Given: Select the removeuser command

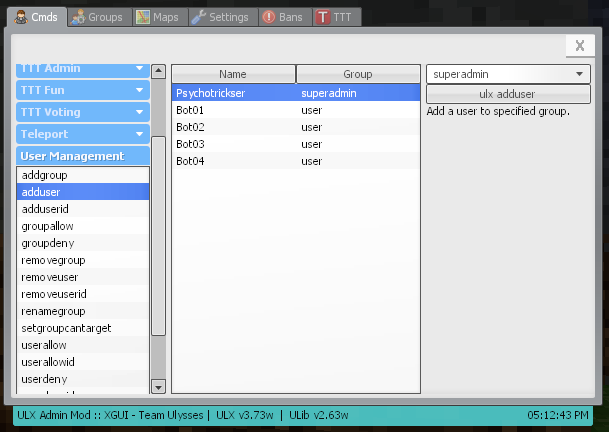Looking at the screenshot, I should 83,277.
